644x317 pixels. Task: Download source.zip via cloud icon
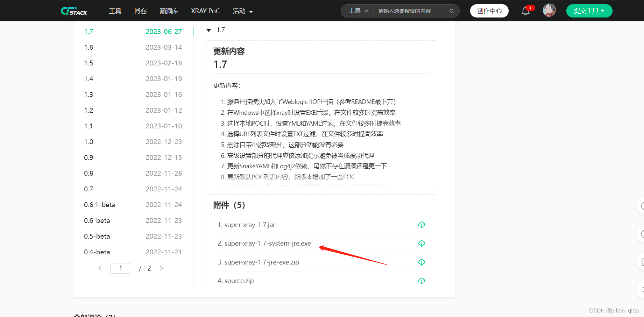point(422,281)
